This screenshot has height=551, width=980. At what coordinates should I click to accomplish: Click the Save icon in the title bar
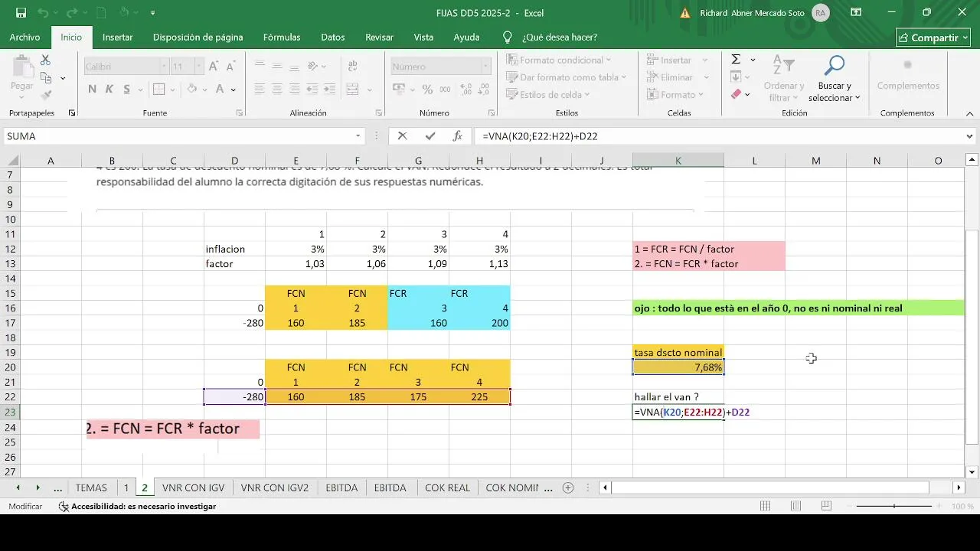tap(21, 13)
